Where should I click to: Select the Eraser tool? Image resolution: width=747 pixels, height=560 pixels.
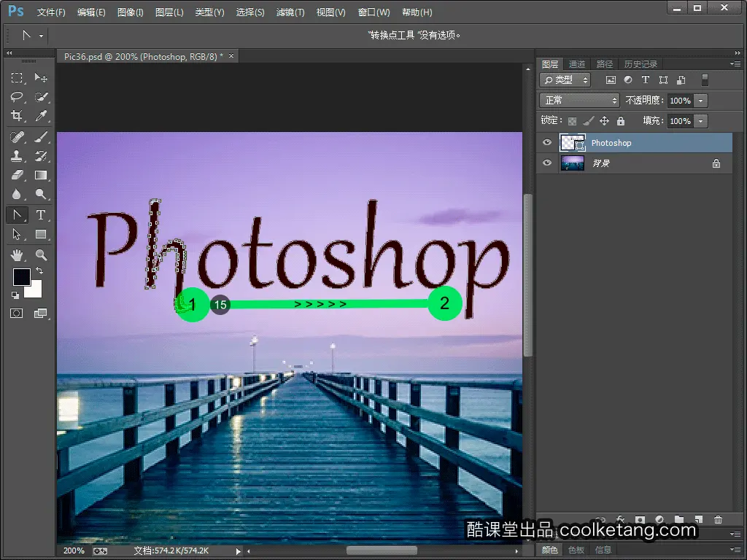[18, 175]
